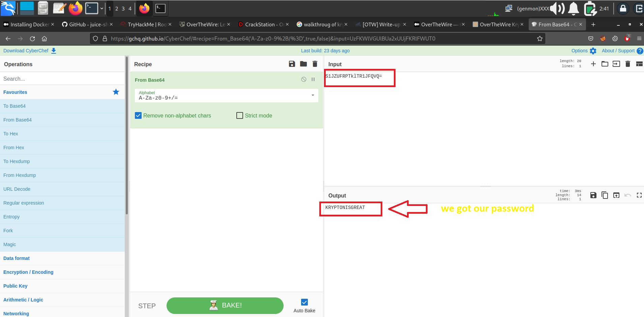This screenshot has height=317, width=644.
Task: Save output to file
Action: pos(593,195)
